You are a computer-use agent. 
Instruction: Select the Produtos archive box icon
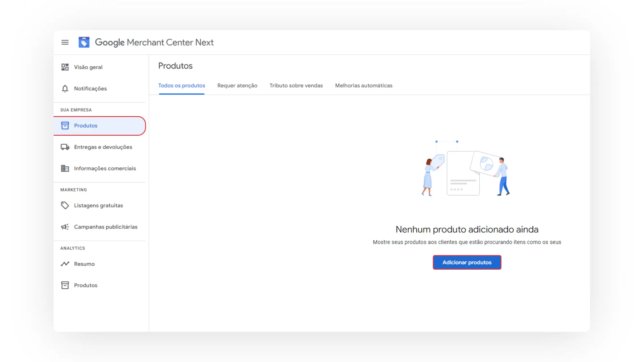coord(65,125)
